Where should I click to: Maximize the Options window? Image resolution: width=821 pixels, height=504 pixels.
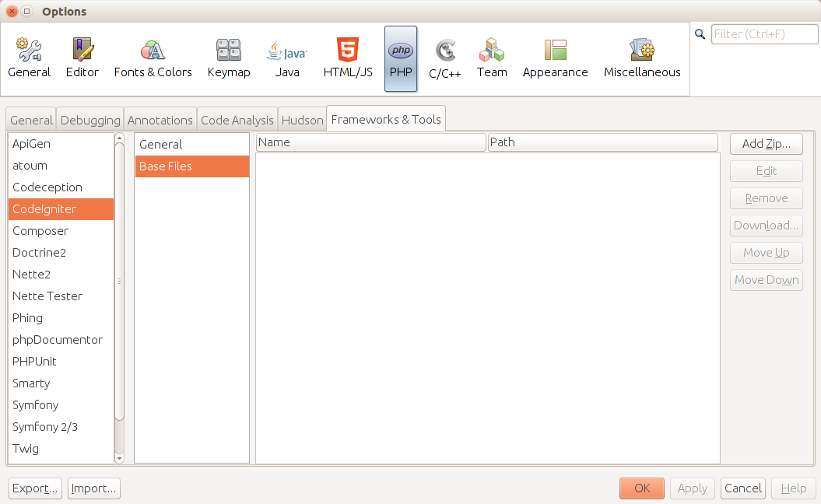(26, 11)
